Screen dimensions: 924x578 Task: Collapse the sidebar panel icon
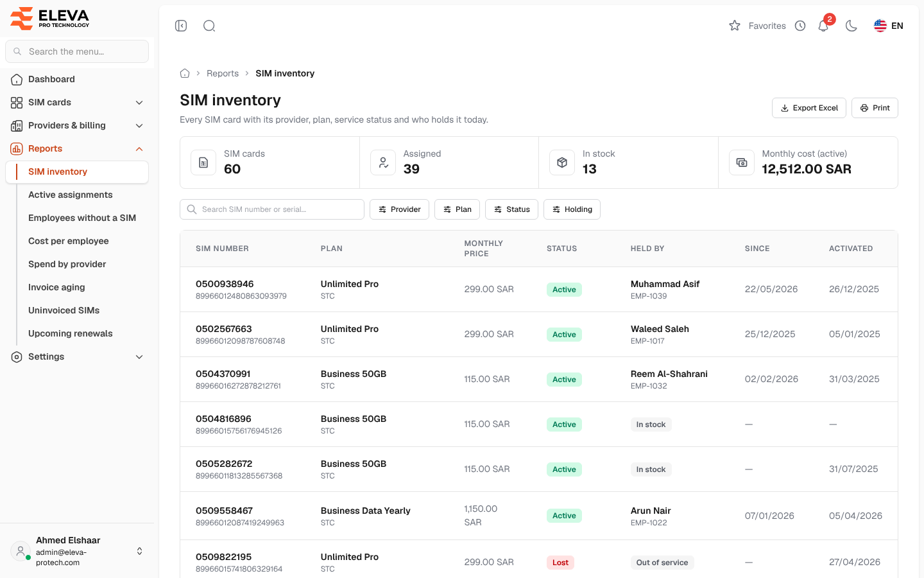click(x=181, y=26)
